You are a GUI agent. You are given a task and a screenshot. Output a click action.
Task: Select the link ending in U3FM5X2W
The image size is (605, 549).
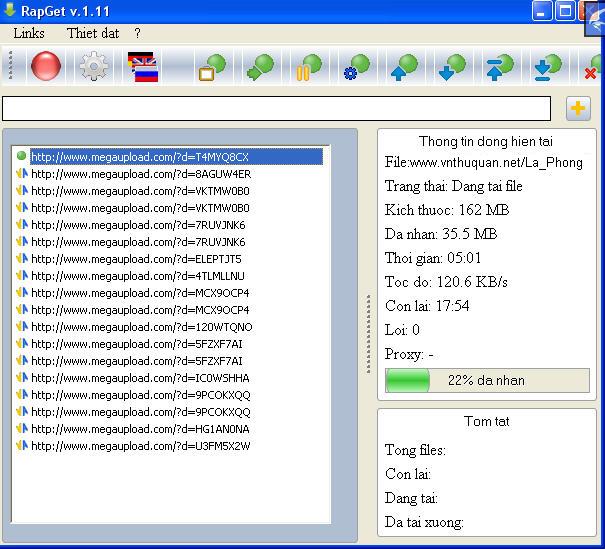click(x=140, y=446)
